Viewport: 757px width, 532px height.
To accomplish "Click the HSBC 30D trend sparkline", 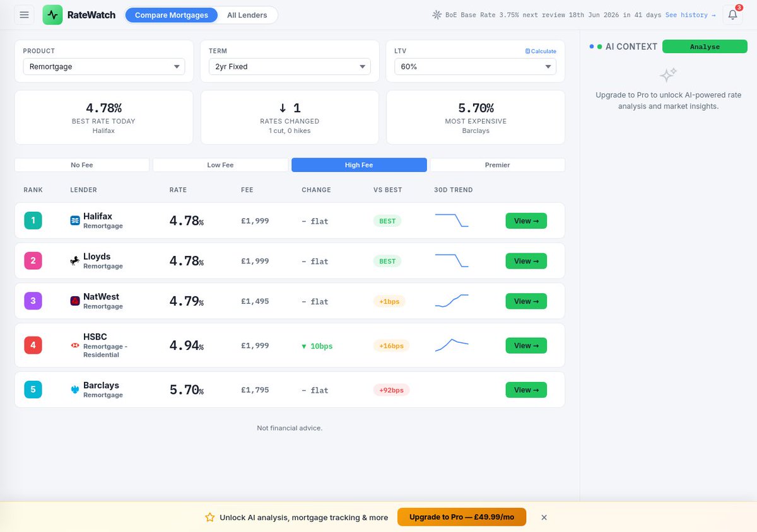I will (x=452, y=345).
